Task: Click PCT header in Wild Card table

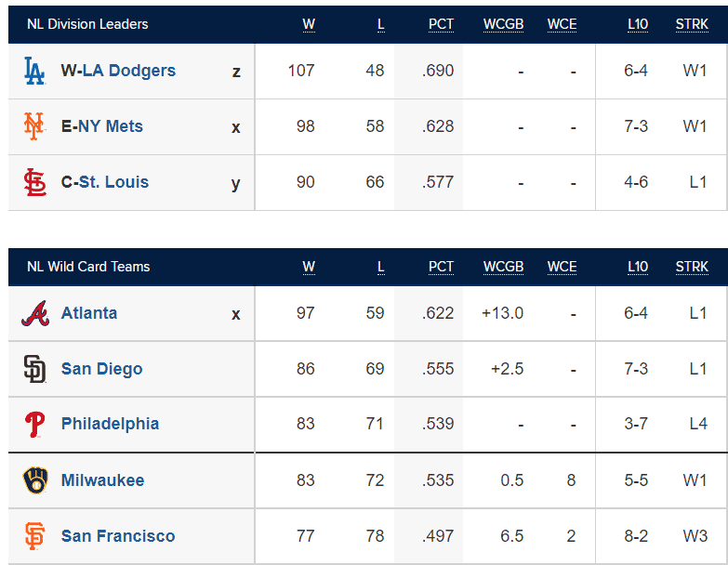Action: click(441, 268)
